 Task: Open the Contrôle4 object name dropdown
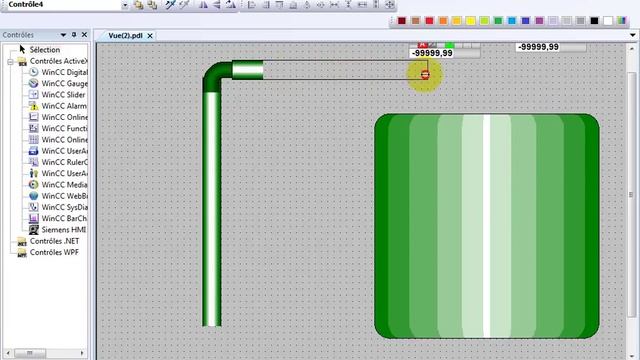coord(125,5)
